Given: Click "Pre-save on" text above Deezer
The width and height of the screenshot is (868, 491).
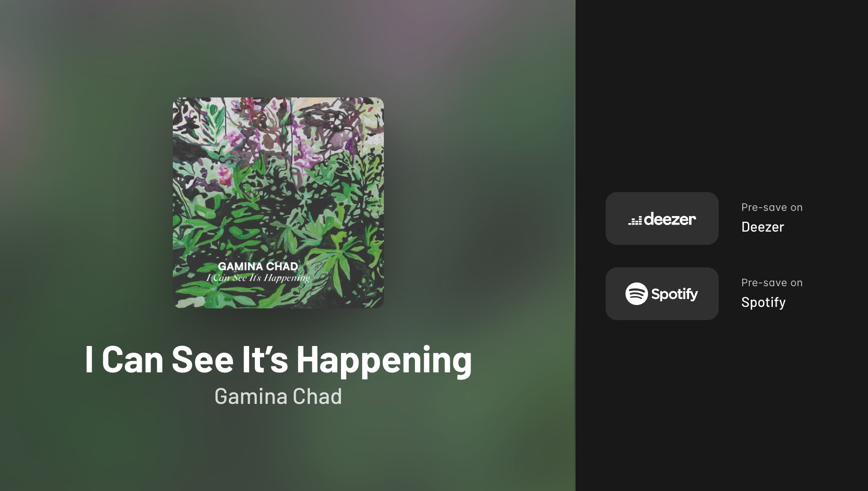Looking at the screenshot, I should (x=771, y=207).
